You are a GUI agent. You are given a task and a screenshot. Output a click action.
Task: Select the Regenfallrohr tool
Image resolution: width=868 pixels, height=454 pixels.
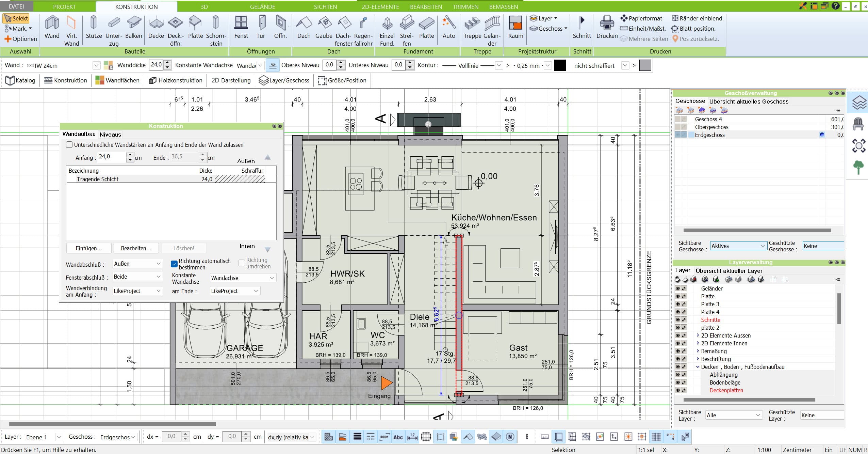tap(363, 31)
